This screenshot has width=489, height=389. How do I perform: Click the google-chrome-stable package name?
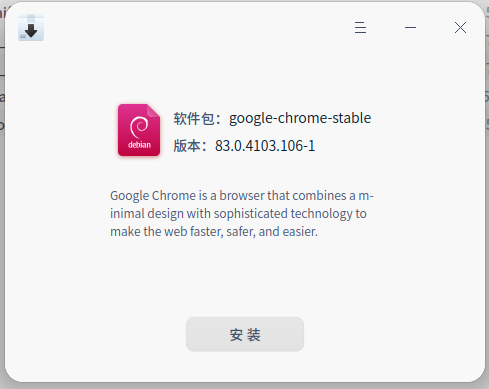(300, 118)
